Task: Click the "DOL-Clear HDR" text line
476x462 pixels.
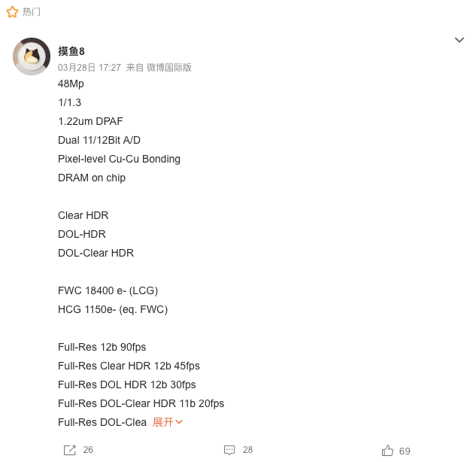Action: (x=96, y=253)
